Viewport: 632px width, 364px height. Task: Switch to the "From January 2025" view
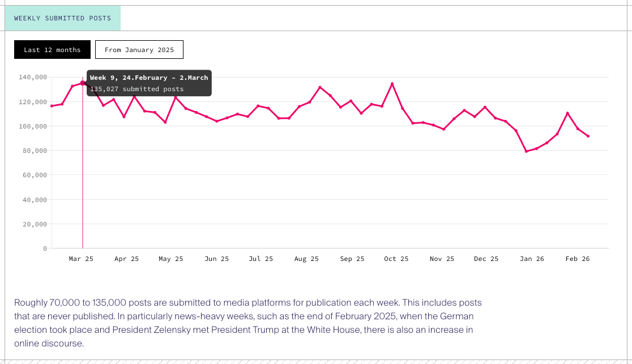tap(139, 50)
